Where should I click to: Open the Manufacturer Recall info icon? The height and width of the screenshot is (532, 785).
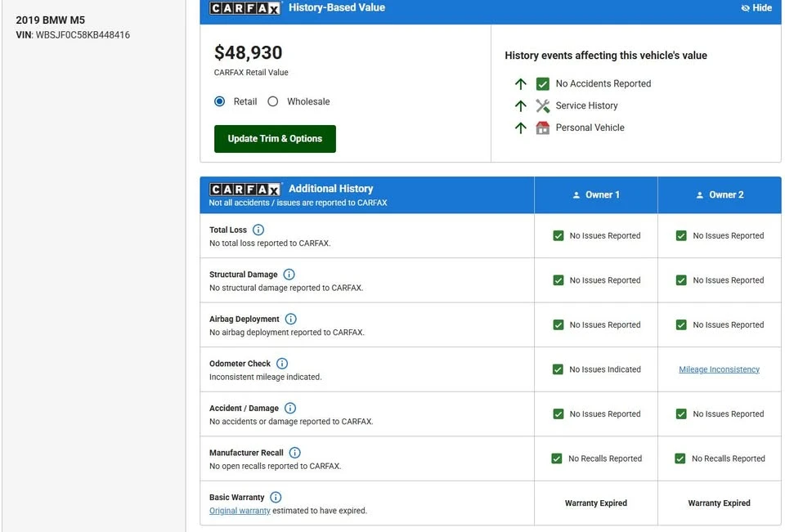coord(295,453)
